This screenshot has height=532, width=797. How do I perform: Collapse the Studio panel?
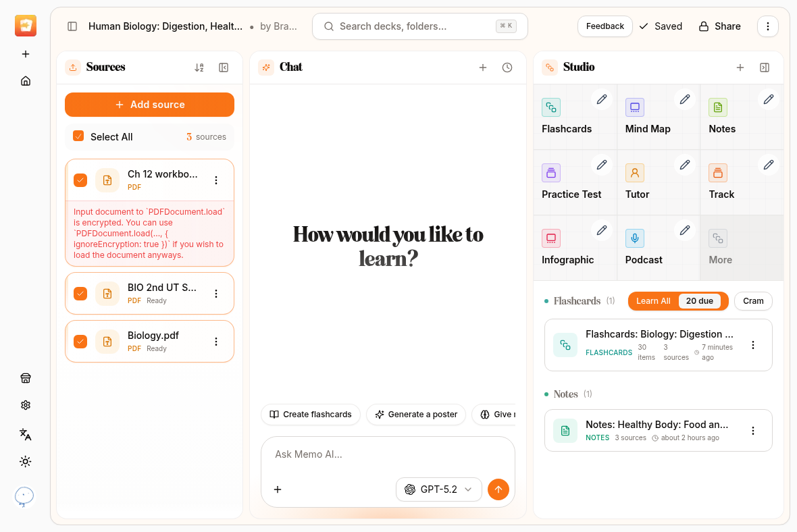(x=765, y=68)
